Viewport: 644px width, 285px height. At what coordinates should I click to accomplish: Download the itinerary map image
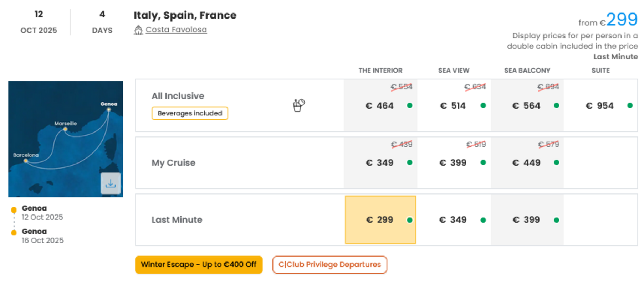click(111, 183)
